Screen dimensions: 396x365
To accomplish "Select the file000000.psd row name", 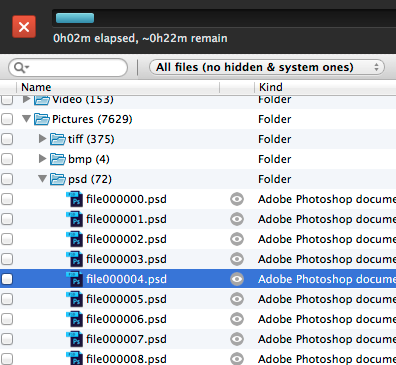I will [x=126, y=199].
